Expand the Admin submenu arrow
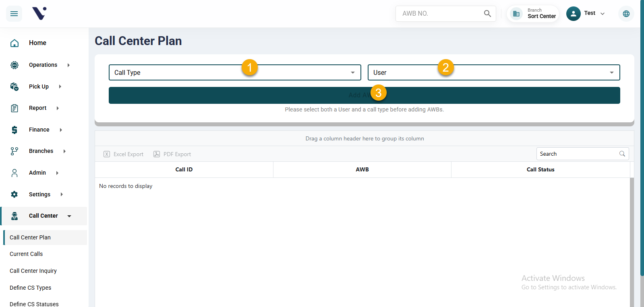This screenshot has width=644, height=307. coord(57,173)
